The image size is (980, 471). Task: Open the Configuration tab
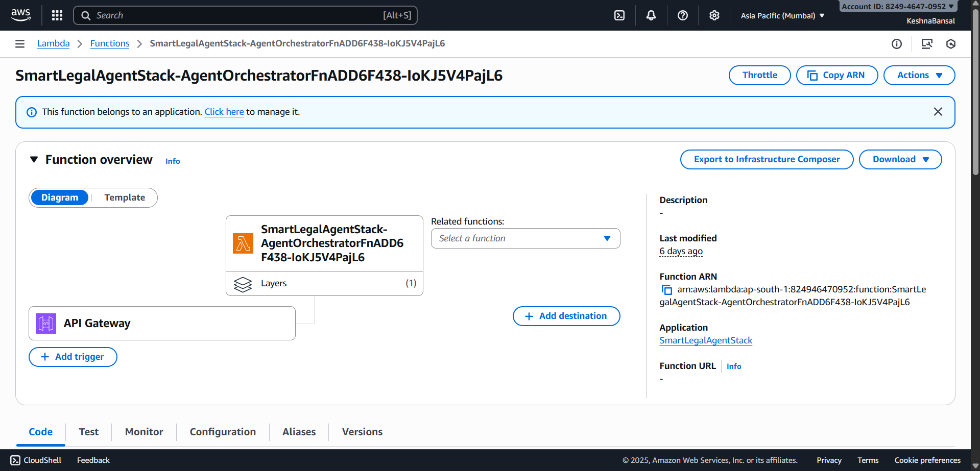[x=223, y=432]
